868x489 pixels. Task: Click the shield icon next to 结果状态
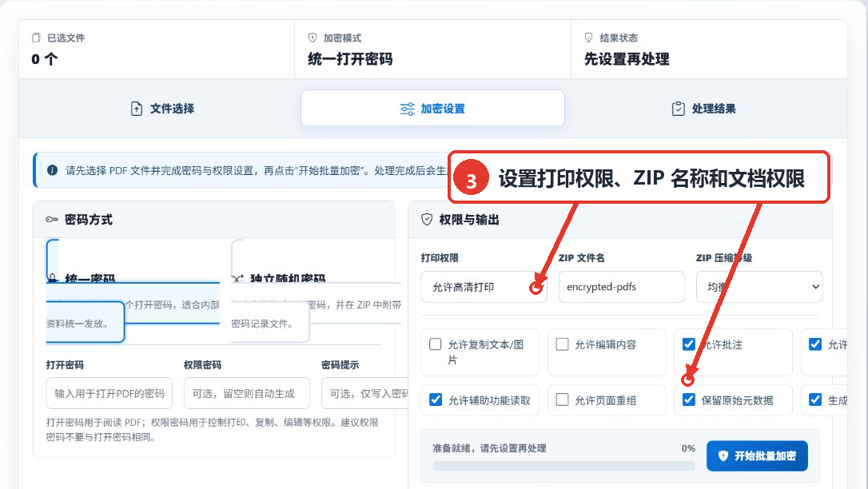[588, 38]
